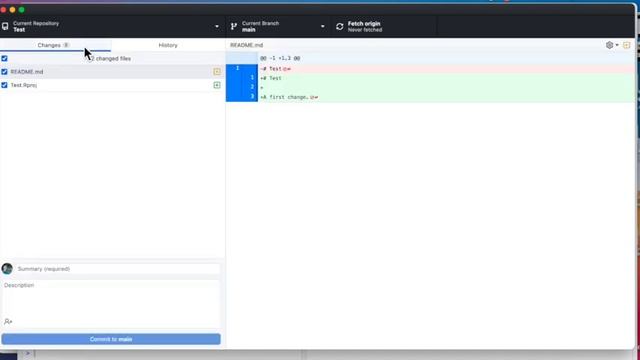The width and height of the screenshot is (640, 360).
Task: Click the Summary (required) input field
Action: (118, 269)
